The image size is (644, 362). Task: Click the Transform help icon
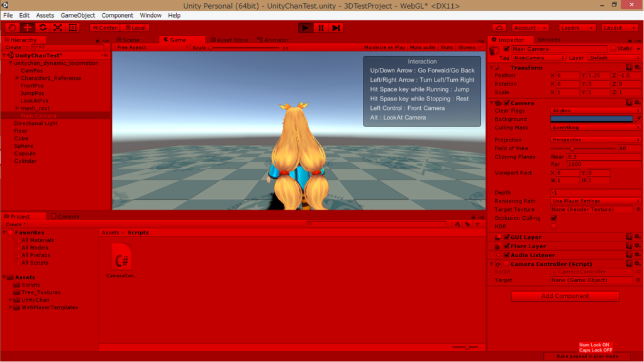629,67
